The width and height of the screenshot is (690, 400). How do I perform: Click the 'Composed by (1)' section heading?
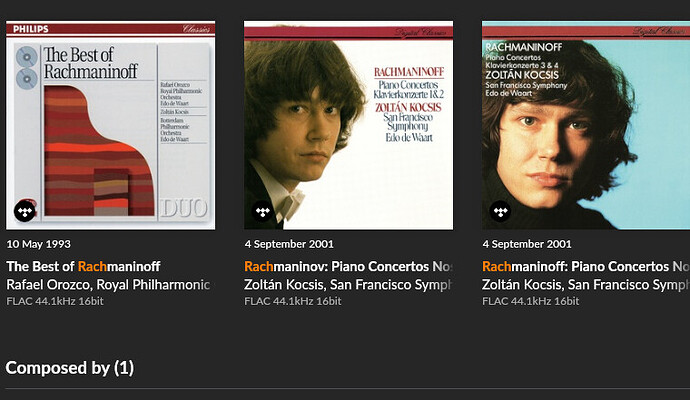coord(70,368)
